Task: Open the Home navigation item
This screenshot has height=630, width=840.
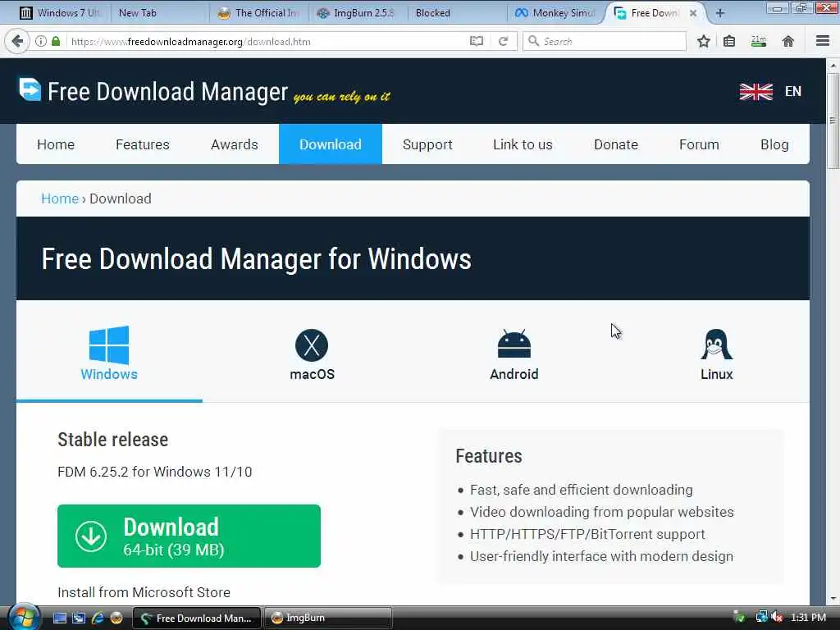Action: coord(56,144)
